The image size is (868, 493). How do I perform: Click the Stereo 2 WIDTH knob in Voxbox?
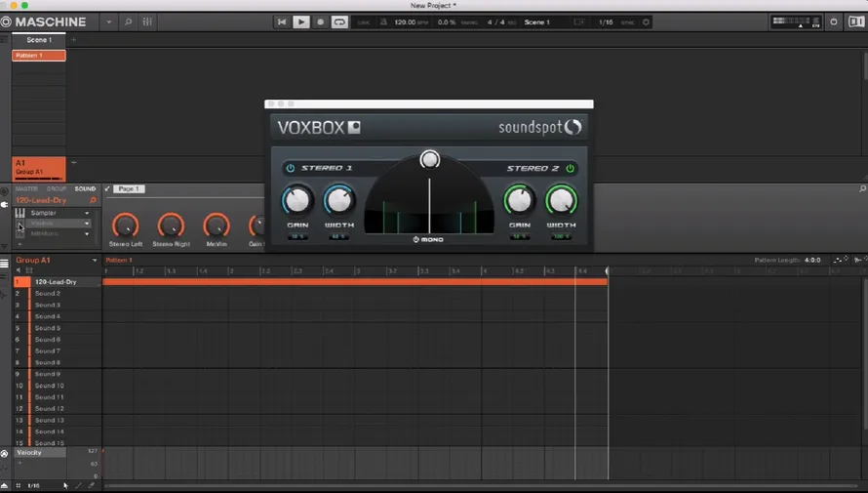[562, 200]
